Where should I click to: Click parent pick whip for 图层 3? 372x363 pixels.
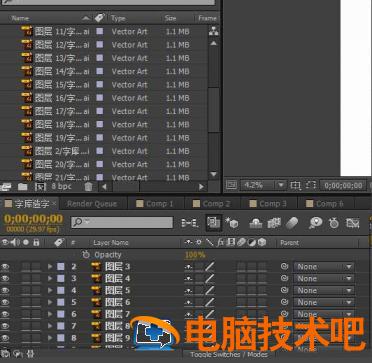point(284,267)
